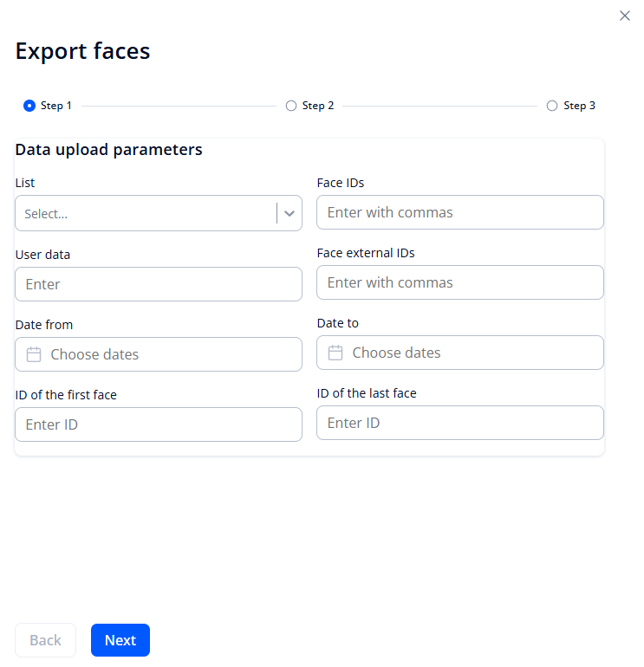Close the Export faces dialog
This screenshot has width=644, height=667.
coord(625,16)
